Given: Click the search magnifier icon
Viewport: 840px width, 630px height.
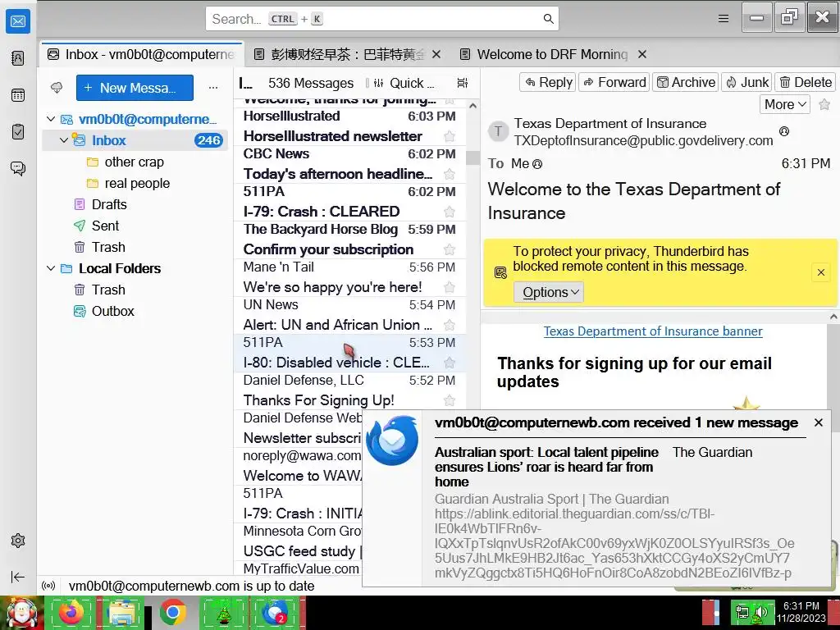Looking at the screenshot, I should click(x=548, y=19).
